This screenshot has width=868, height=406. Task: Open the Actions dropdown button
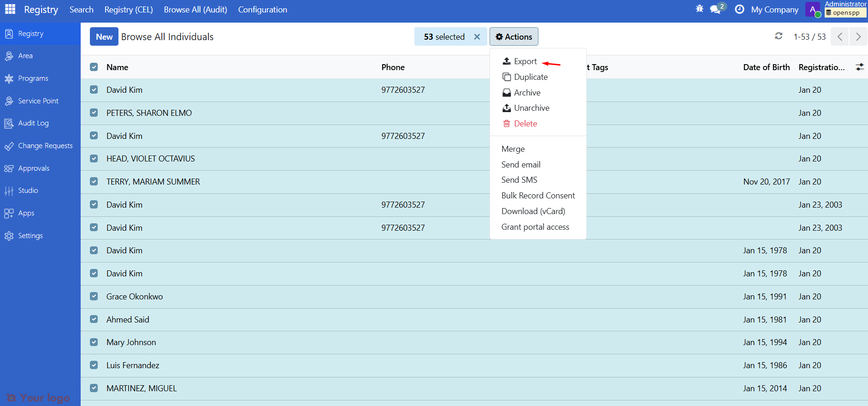tap(514, 36)
